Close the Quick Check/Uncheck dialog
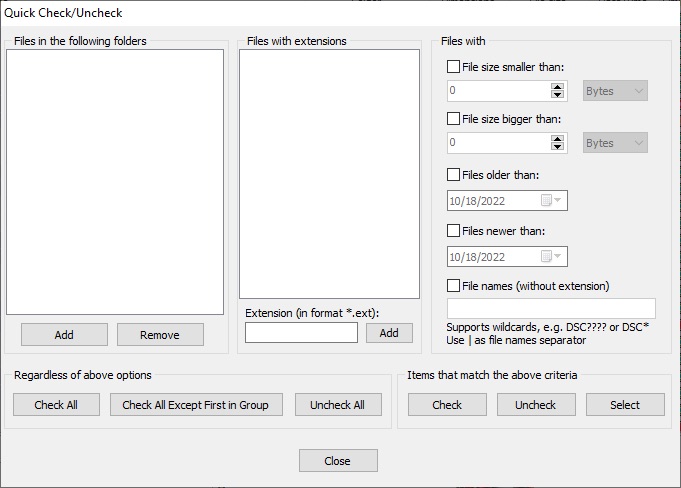The image size is (681, 488). [338, 461]
